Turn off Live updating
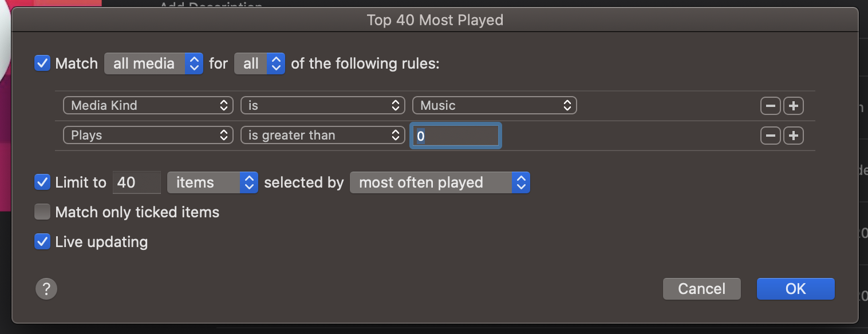The width and height of the screenshot is (868, 334). point(42,241)
